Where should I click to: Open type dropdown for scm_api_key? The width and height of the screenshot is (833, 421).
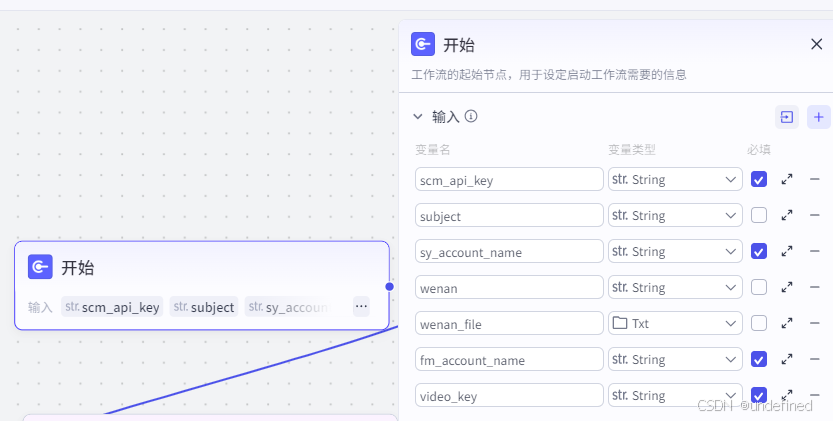[675, 179]
